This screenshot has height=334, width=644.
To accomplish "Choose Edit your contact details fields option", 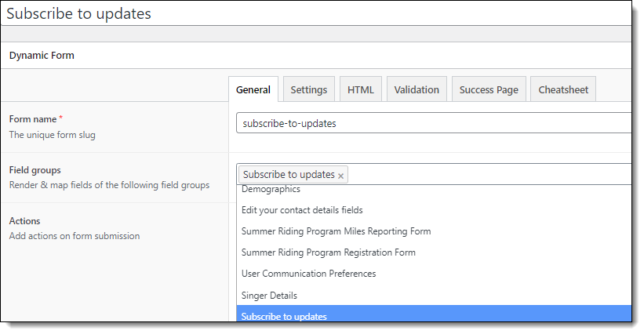I will point(434,210).
